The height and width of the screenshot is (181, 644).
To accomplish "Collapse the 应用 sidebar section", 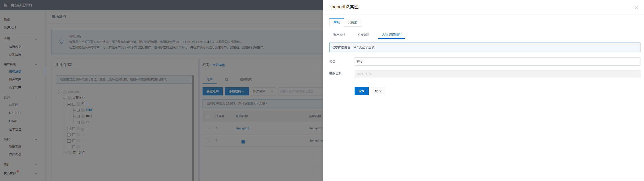I will (x=36, y=39).
